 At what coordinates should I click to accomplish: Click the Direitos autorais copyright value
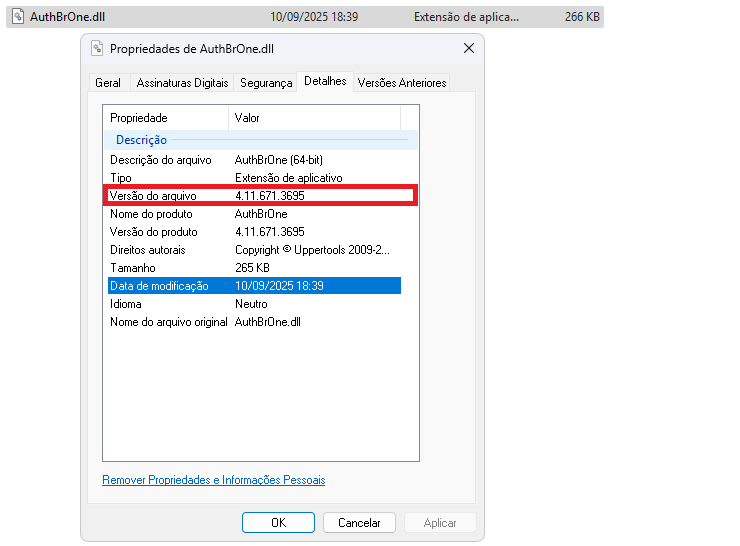pyautogui.click(x=312, y=250)
